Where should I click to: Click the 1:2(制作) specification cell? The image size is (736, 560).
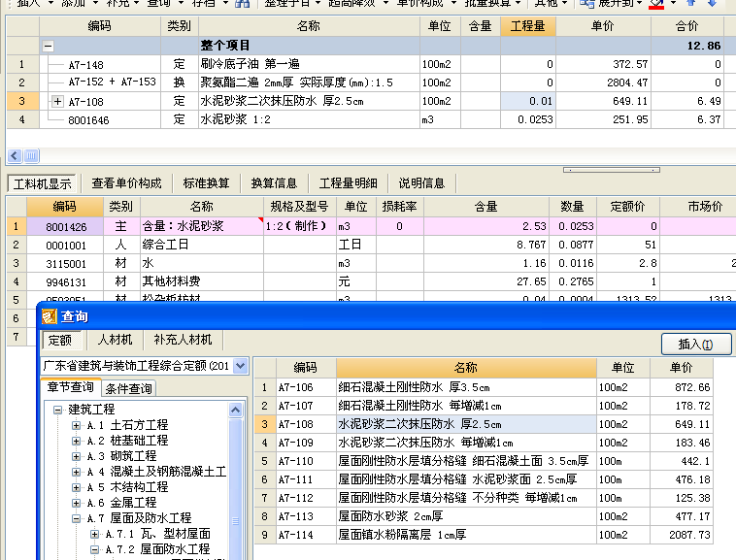[300, 226]
